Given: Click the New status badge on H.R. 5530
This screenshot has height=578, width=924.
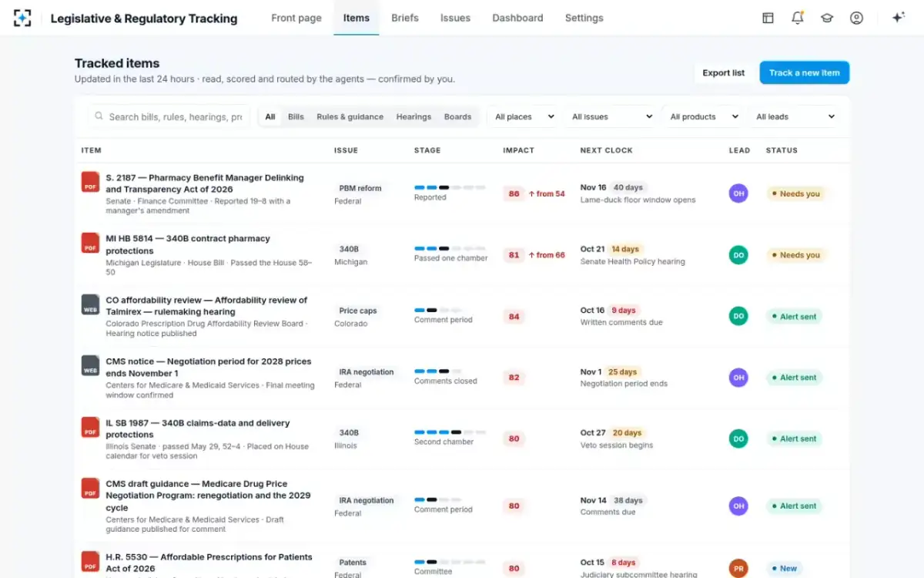Looking at the screenshot, I should pos(785,569).
